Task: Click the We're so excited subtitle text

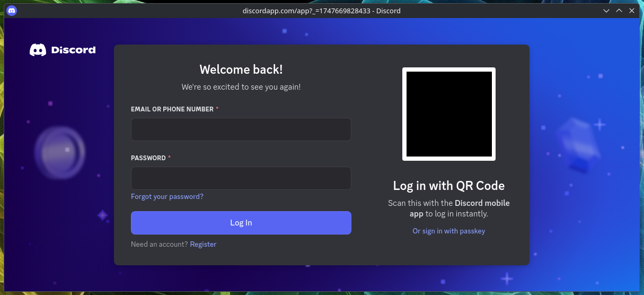Action: pyautogui.click(x=241, y=86)
